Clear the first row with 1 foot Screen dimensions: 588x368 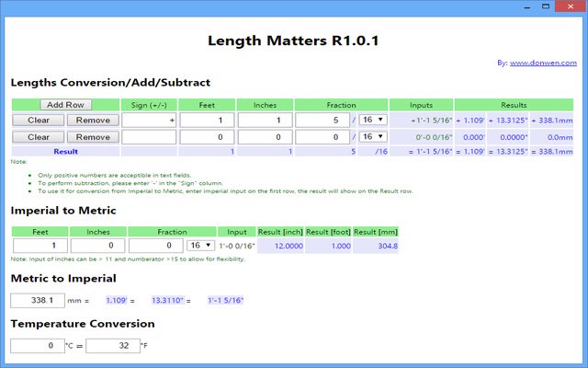39,121
